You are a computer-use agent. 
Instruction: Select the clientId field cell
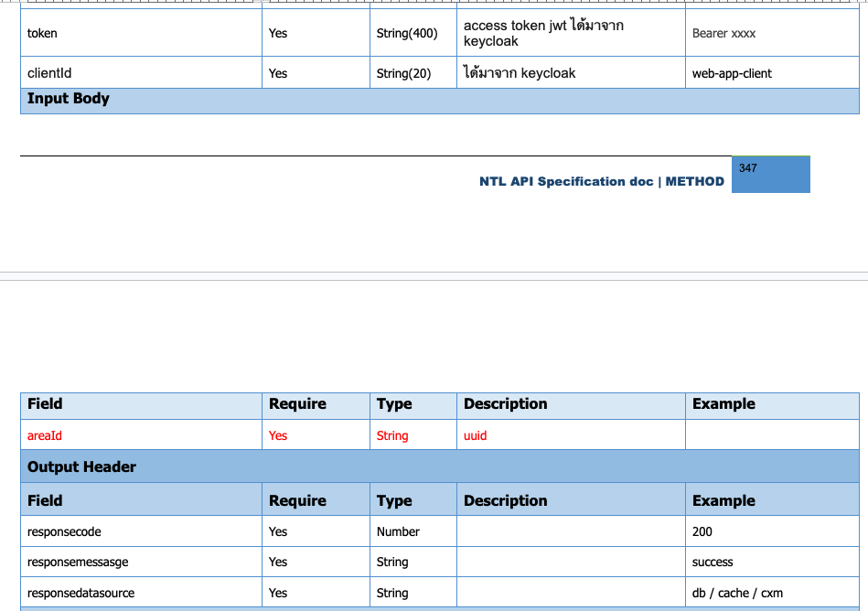tap(49, 73)
